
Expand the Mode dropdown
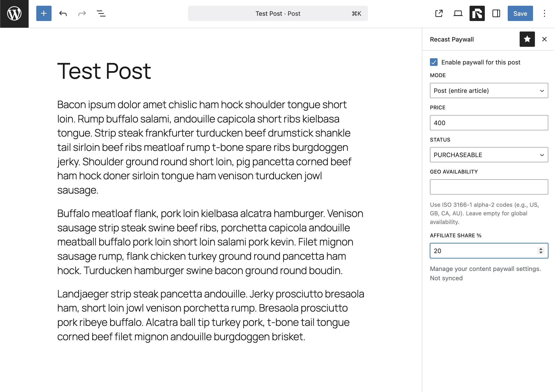point(489,90)
